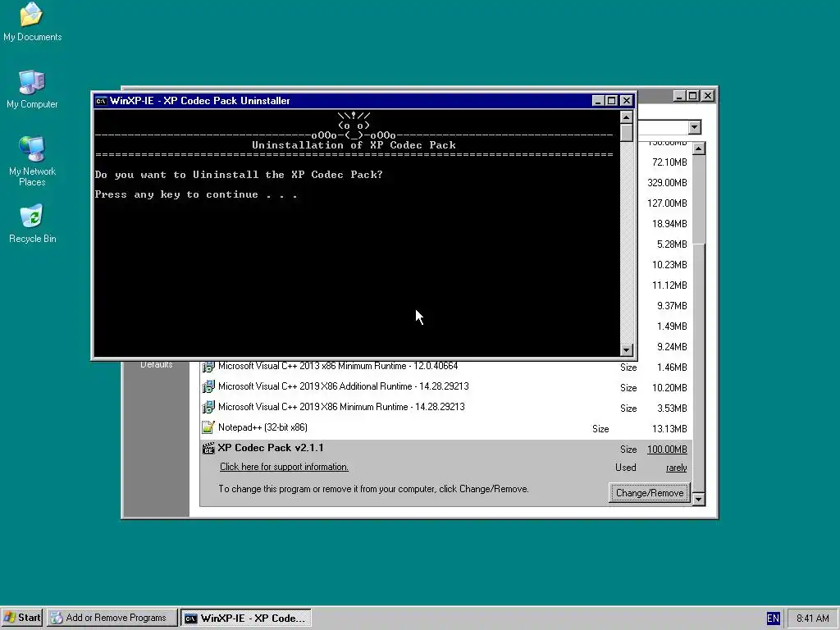Click the 8:41 AM clock
Viewport: 840px width, 630px height.
[812, 619]
